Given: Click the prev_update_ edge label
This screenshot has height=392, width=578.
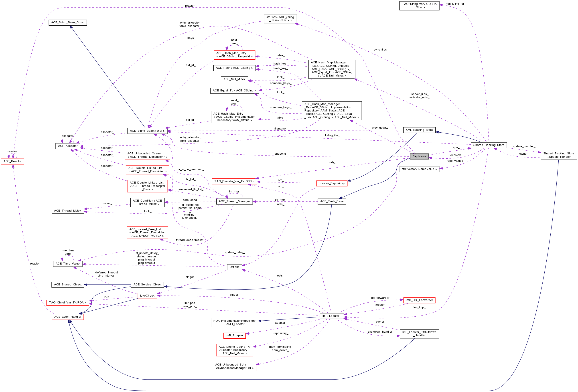Looking at the screenshot, I should [x=381, y=128].
